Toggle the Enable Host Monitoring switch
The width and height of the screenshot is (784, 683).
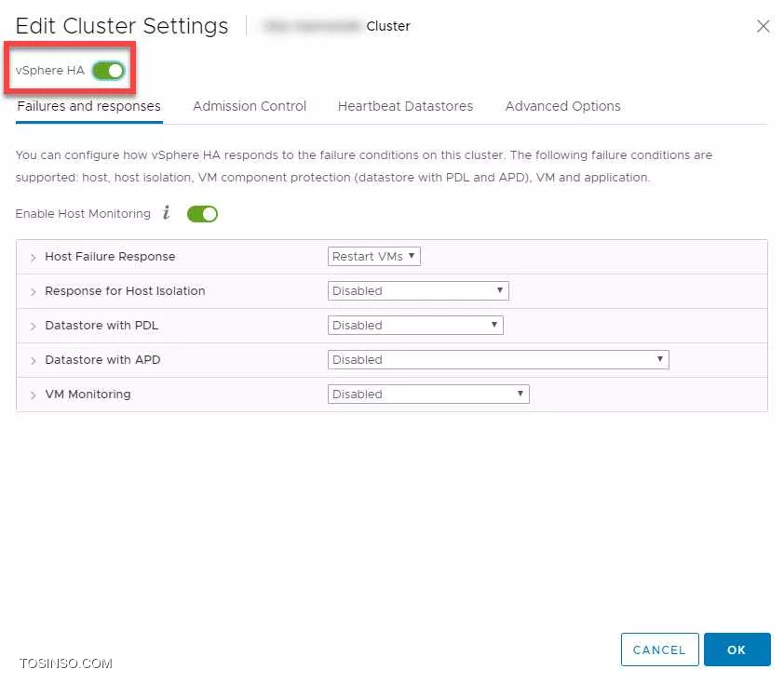(202, 214)
